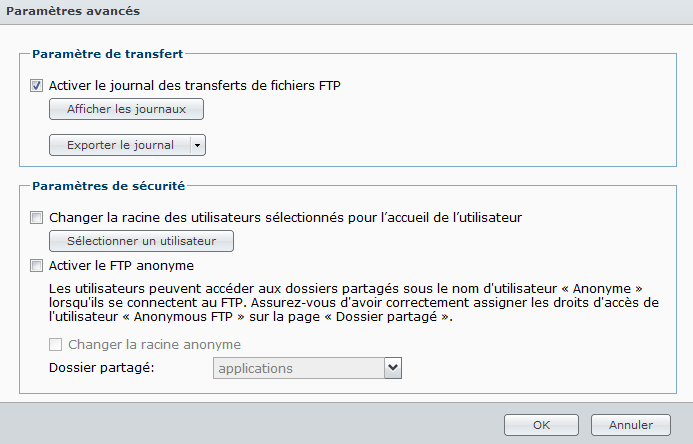Viewport: 693px width, 444px height.
Task: Tick the Activer le FTP anonyme checkbox
Action: coord(37,266)
